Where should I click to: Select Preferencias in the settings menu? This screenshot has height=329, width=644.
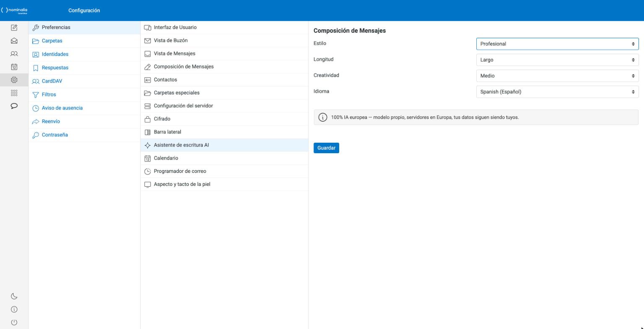tap(84, 27)
